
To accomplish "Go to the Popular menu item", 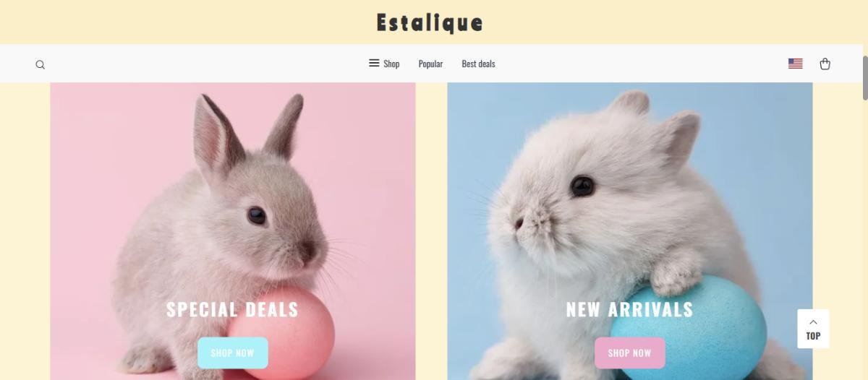I will 430,64.
